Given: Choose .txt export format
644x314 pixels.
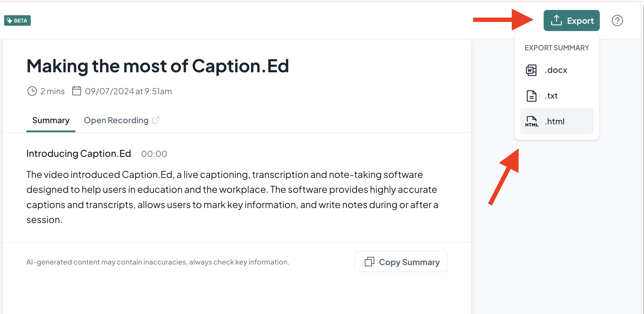Looking at the screenshot, I should (x=557, y=96).
